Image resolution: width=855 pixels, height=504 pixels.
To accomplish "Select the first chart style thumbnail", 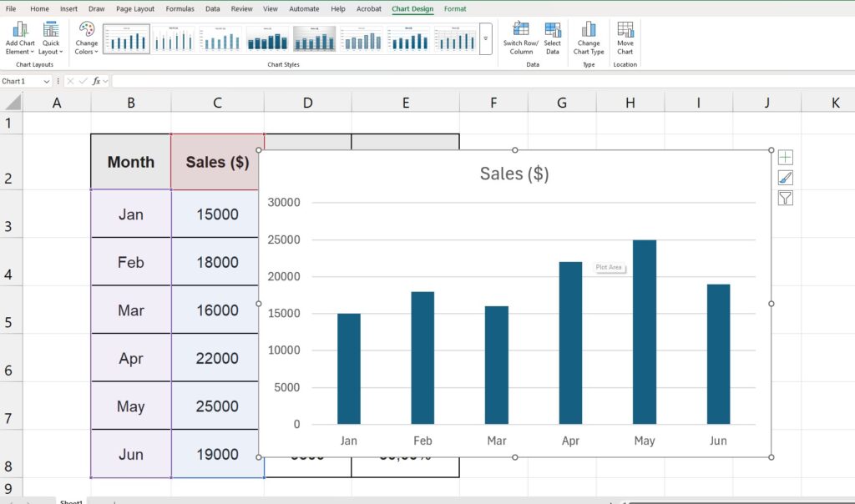I will pyautogui.click(x=126, y=38).
